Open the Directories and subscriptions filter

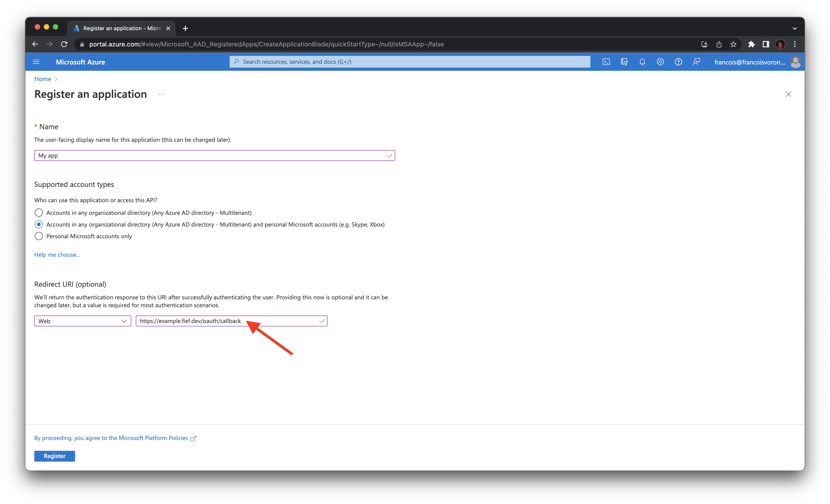624,62
